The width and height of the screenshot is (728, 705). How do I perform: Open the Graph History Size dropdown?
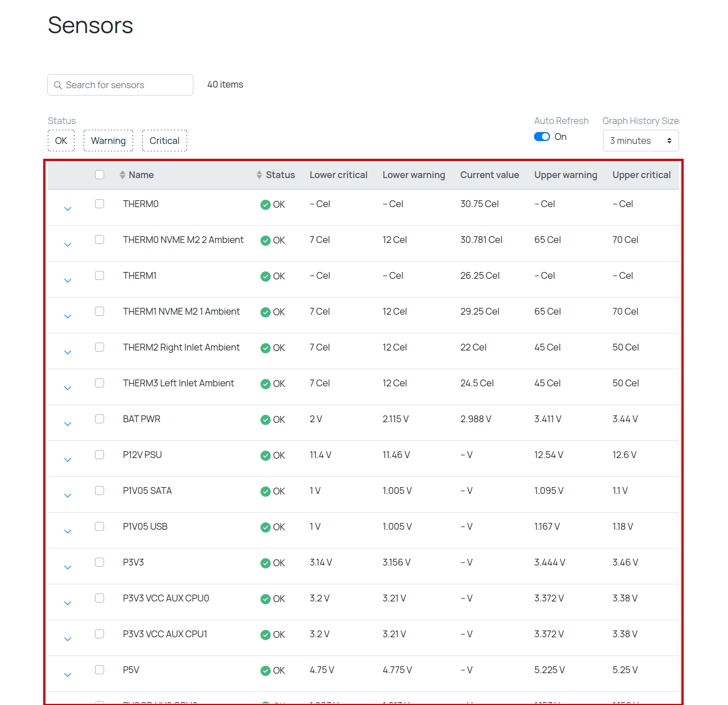click(x=640, y=141)
